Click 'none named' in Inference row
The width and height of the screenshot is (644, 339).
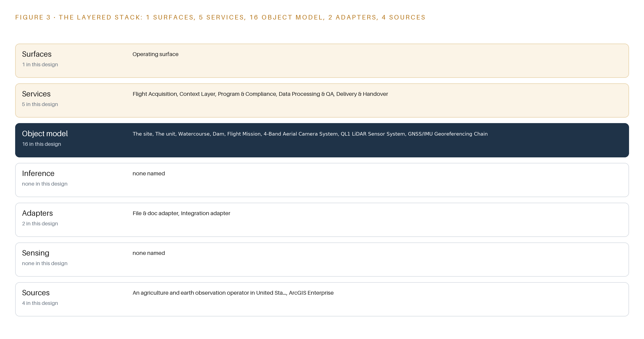coord(149,173)
